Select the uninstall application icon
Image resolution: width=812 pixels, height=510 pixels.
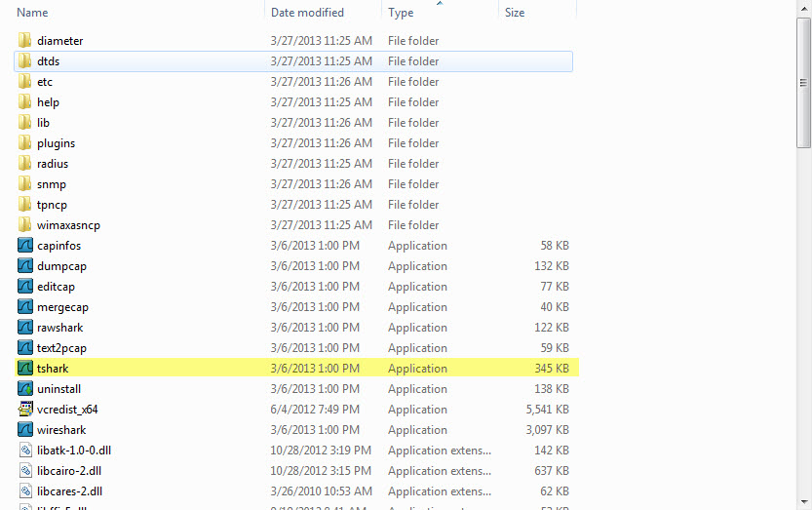tap(25, 389)
